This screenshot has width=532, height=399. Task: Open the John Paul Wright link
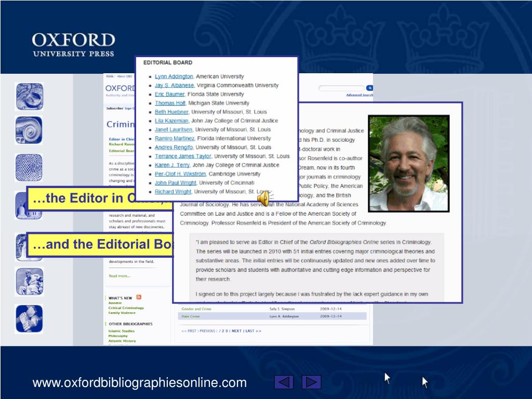pyautogui.click(x=176, y=182)
